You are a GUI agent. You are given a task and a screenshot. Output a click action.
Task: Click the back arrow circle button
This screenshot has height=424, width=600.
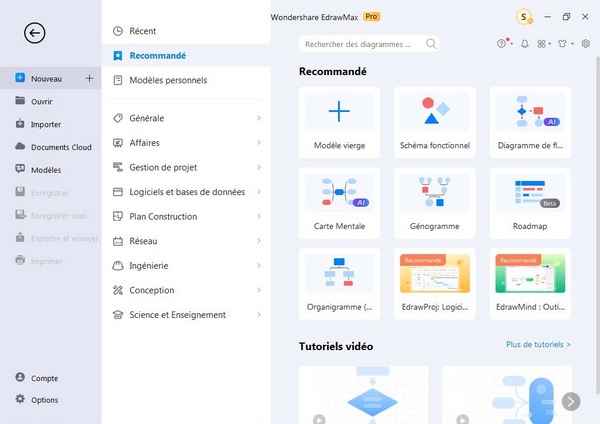click(34, 33)
